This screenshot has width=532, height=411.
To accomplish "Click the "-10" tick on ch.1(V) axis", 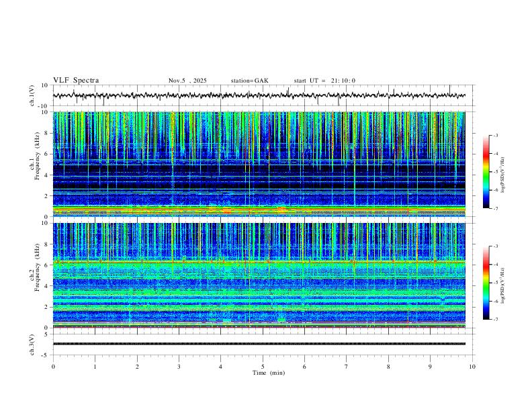I will pos(42,106).
